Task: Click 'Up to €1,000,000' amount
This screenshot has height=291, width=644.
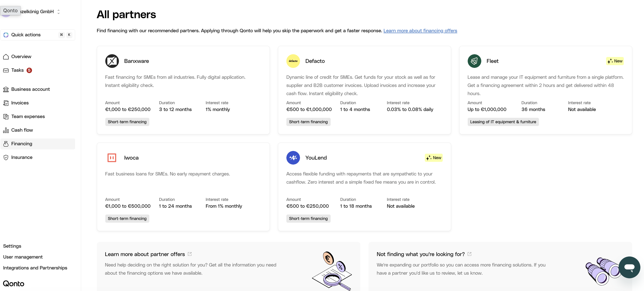Action: click(487, 109)
